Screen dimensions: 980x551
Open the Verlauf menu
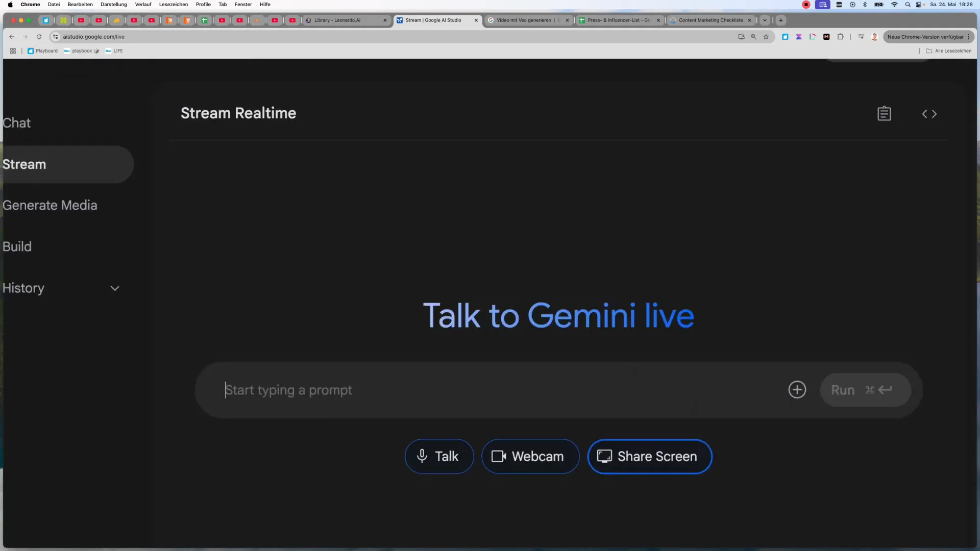pyautogui.click(x=143, y=5)
